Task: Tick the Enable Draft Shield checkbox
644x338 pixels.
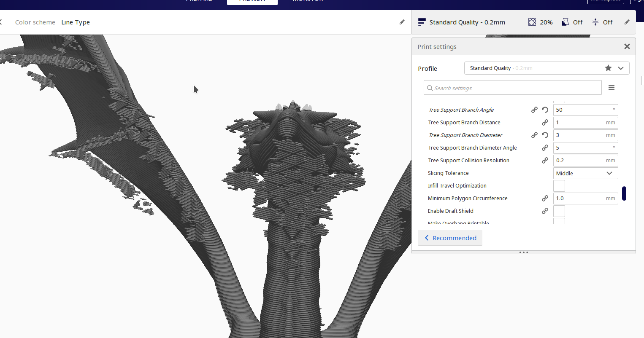Action: tap(559, 211)
